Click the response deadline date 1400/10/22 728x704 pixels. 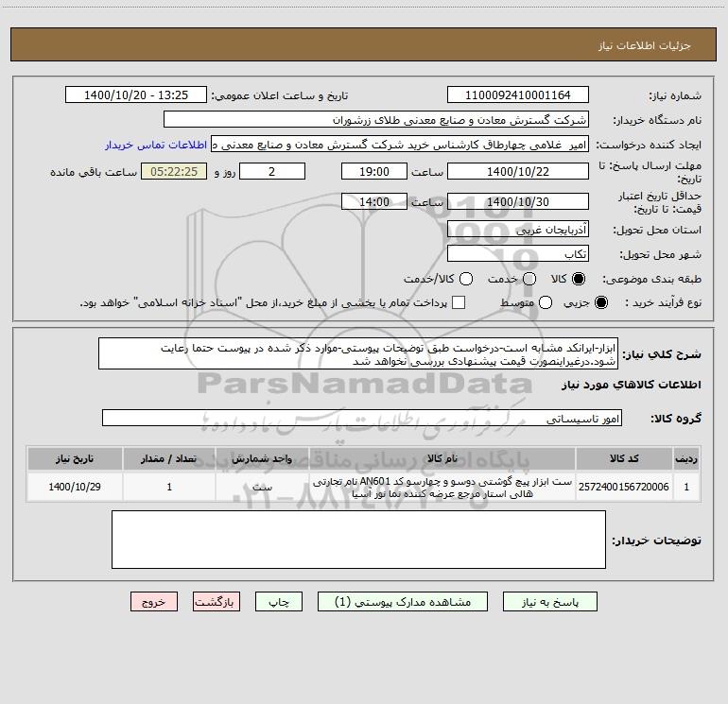518,171
